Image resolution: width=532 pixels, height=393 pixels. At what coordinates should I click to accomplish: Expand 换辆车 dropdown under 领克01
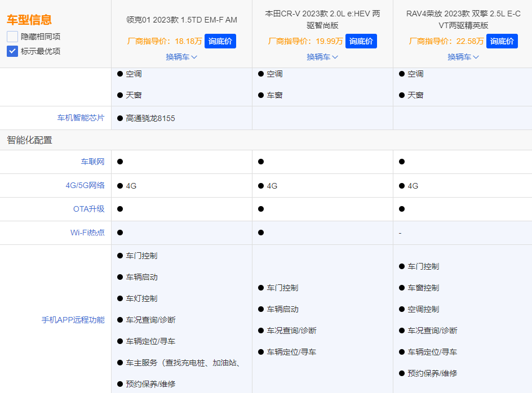point(181,57)
